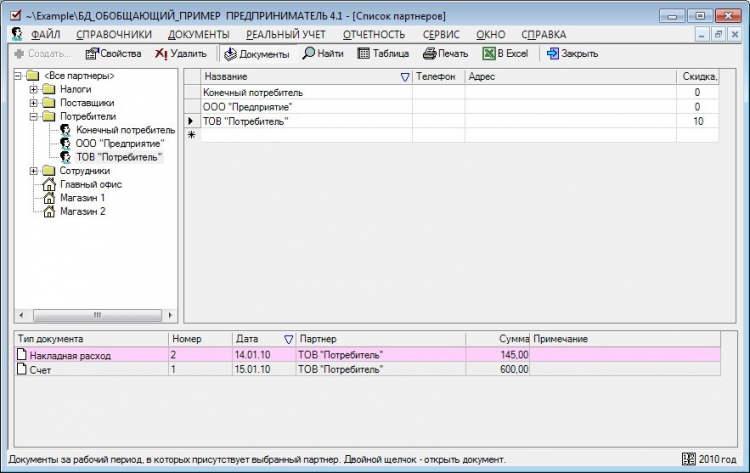750x473 pixels.
Task: Click the tree horizontal scrollbar thumb
Action: [98, 315]
